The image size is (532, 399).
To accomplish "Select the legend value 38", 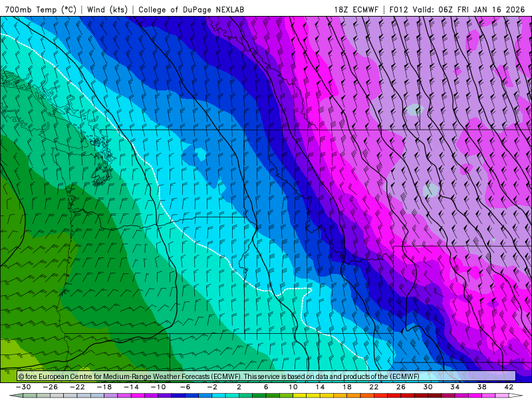I will click(x=481, y=387).
